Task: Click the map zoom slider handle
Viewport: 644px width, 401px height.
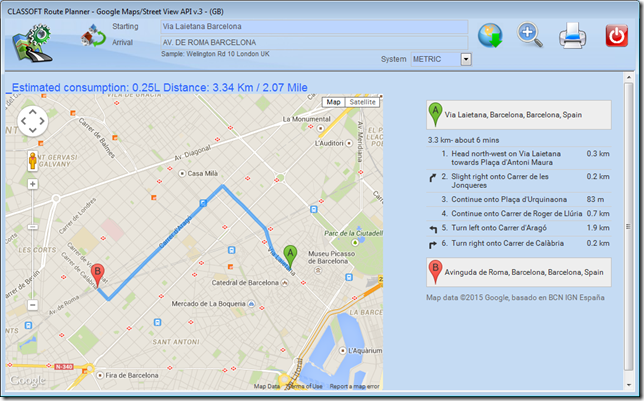Action: pyautogui.click(x=33, y=227)
